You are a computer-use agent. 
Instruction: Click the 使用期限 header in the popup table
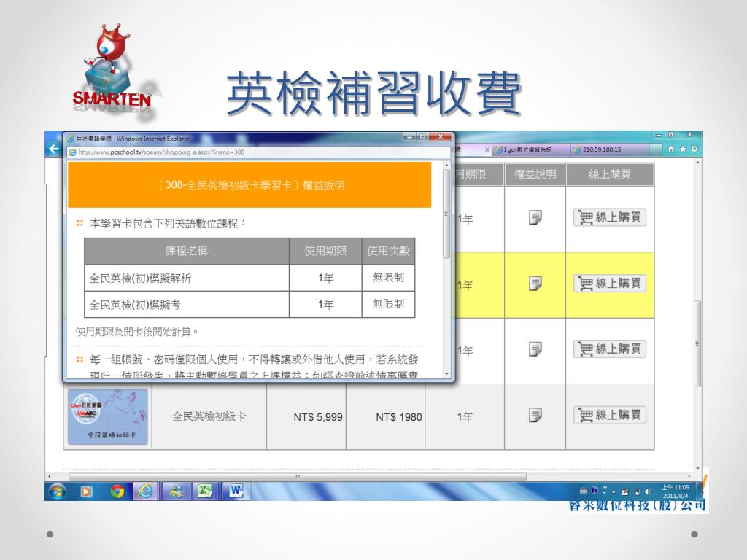click(325, 251)
